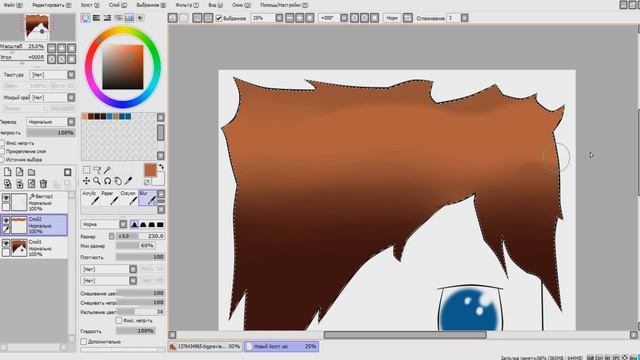Screen dimensions: 640x360
Task: Select the zoom magnifier tool
Action: coord(97,181)
